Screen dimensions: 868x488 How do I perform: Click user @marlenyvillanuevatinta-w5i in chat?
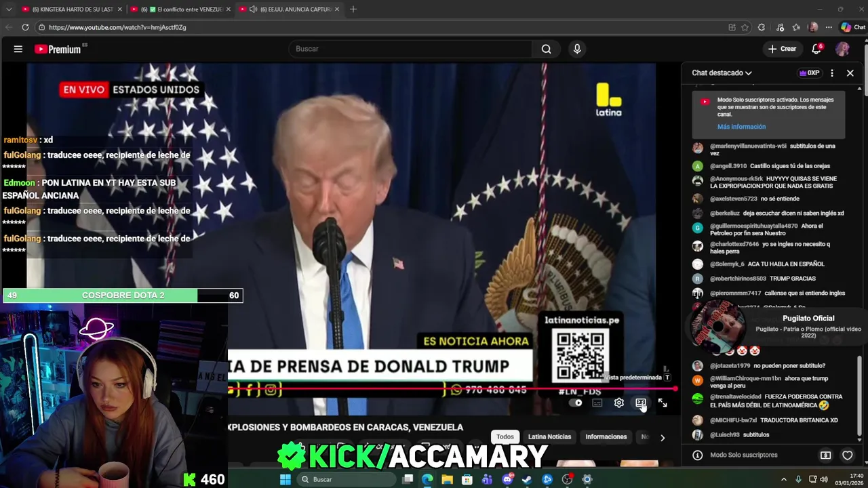[748, 146]
